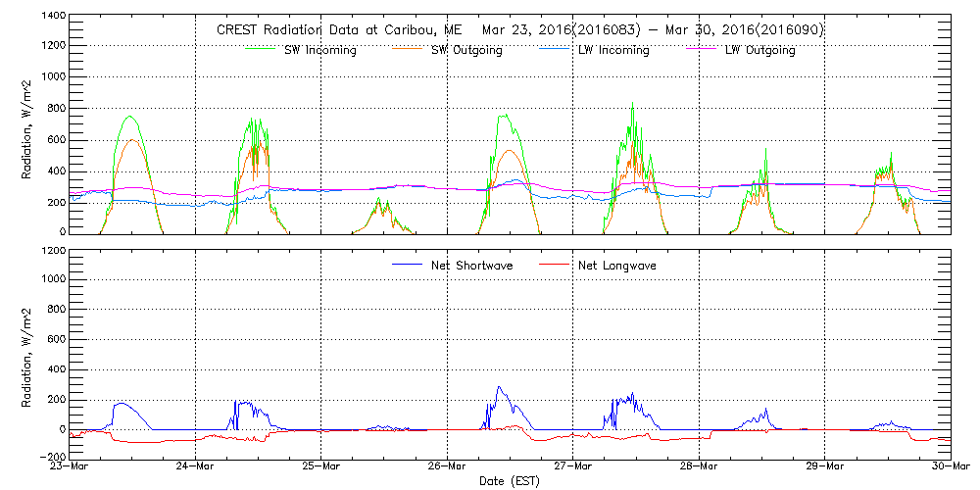Select the 24-Mar tick on the date axis
This screenshot has width=980, height=490.
tap(195, 467)
